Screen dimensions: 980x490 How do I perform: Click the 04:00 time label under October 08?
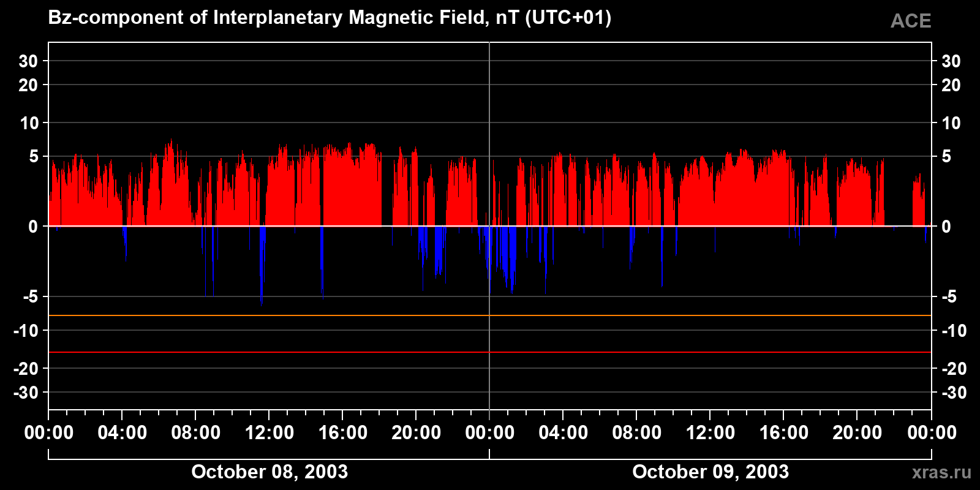123,433
